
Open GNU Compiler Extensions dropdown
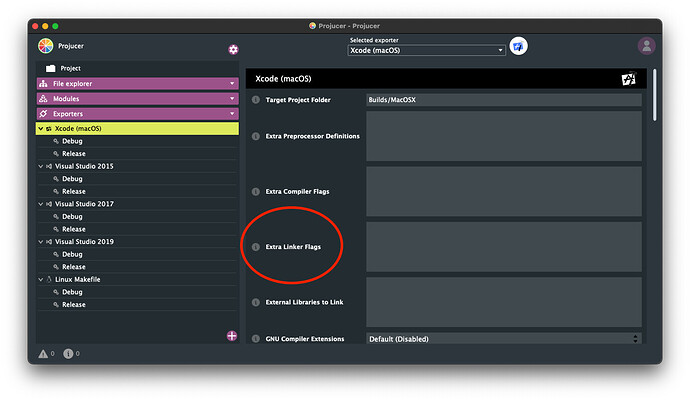504,339
